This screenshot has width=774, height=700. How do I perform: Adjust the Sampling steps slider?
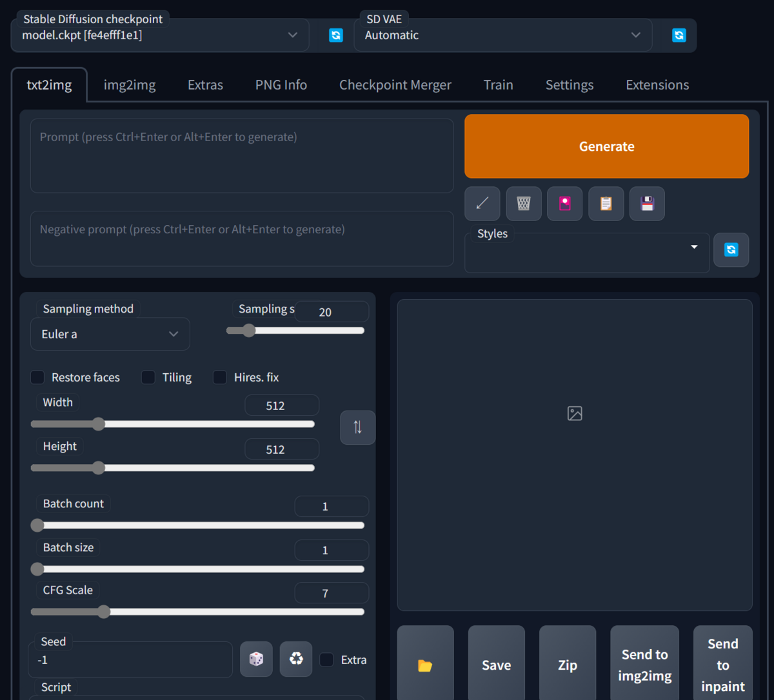[295, 331]
